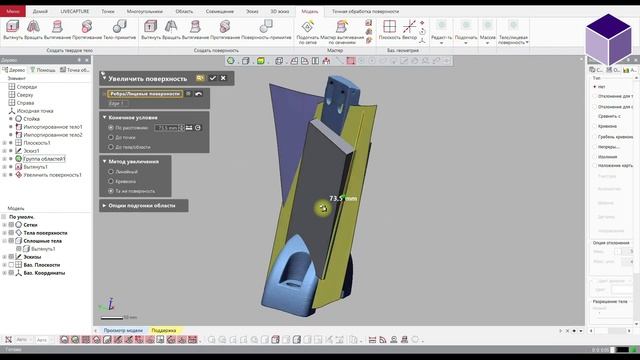This screenshot has width=640, height=360.
Task: Click the red rectangle selection icon in view toolbar
Action: click(x=351, y=61)
